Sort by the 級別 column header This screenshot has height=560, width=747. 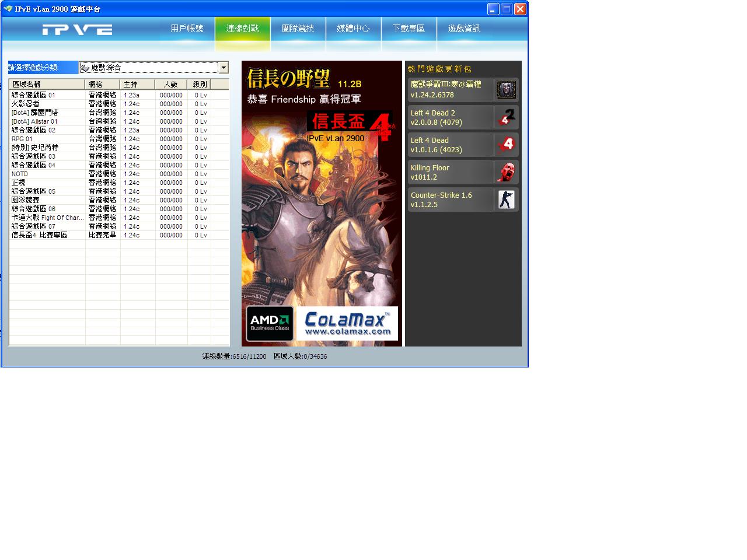pos(199,85)
